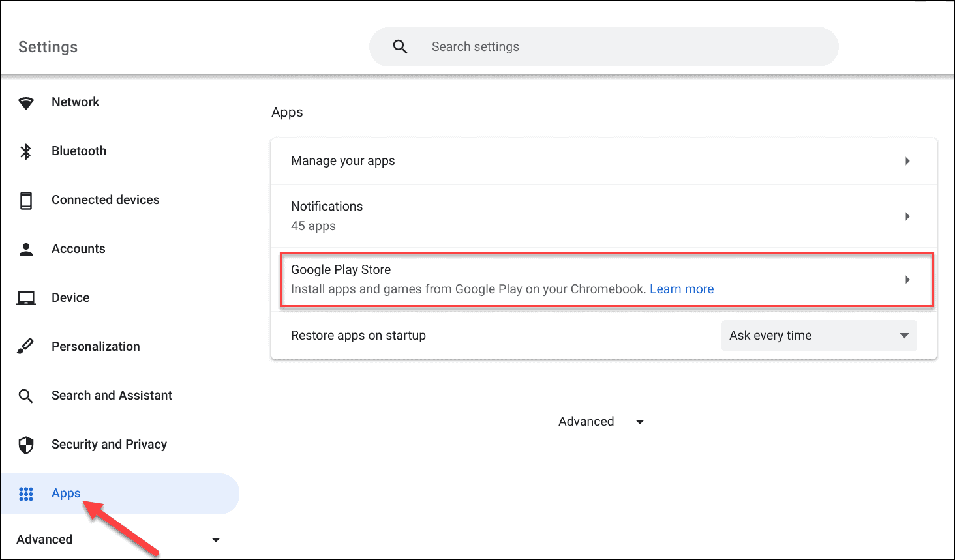Click the arrow beside Google Play Store

pos(907,280)
